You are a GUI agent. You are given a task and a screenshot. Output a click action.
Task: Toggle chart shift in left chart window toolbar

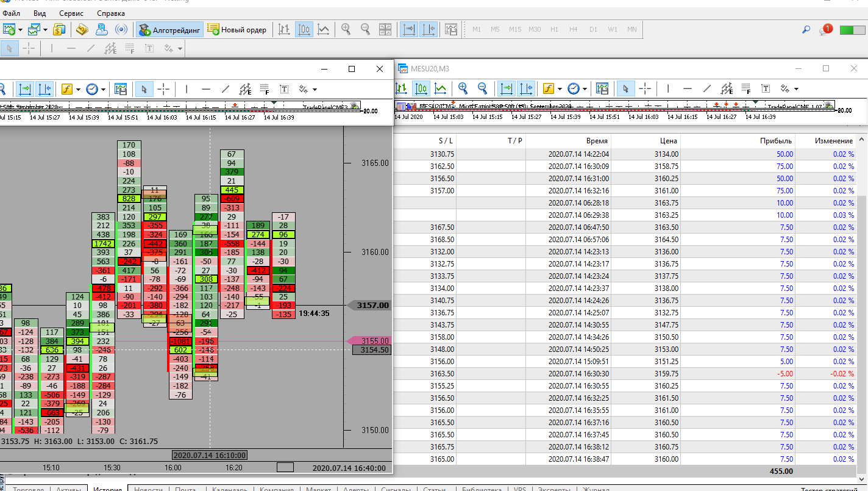[x=44, y=89]
